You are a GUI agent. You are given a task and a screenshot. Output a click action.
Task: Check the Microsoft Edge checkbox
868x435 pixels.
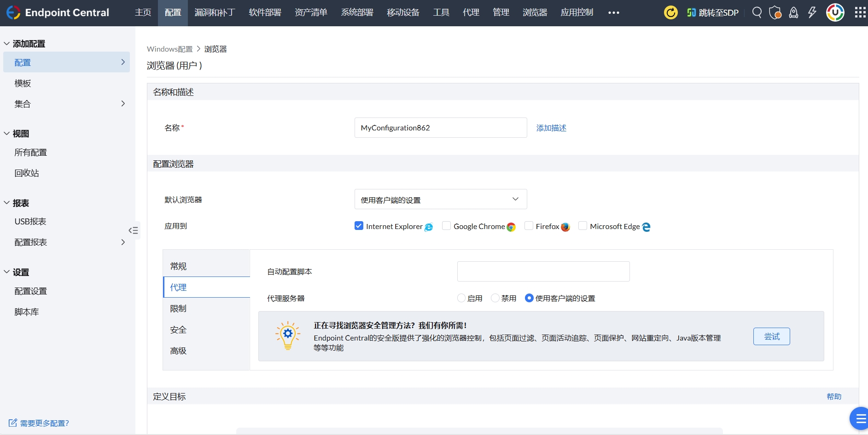583,226
